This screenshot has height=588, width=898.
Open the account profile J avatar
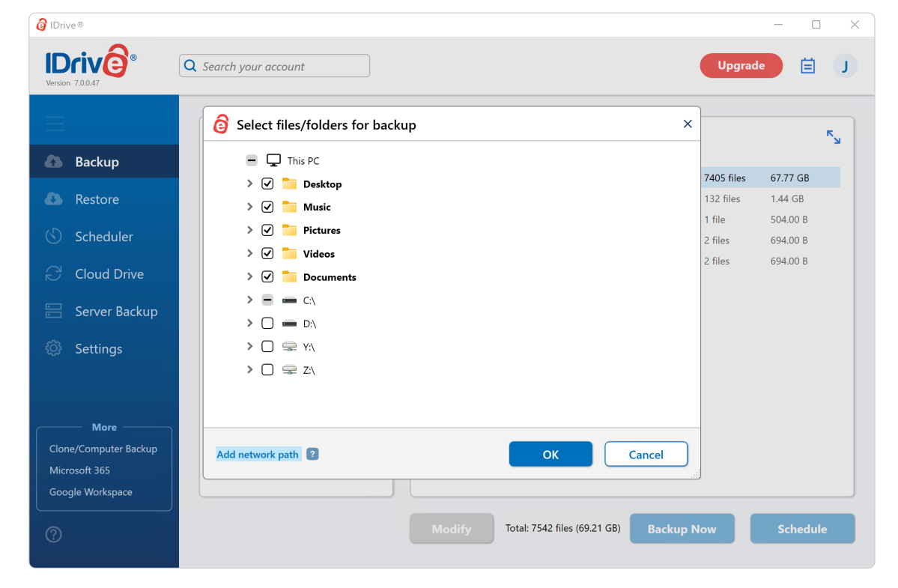click(845, 66)
